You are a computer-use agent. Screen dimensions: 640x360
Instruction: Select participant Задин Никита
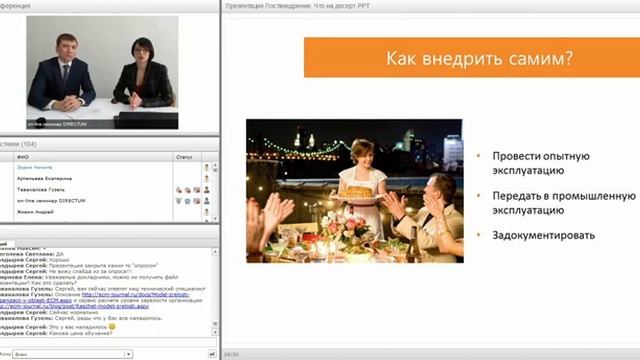coord(34,167)
